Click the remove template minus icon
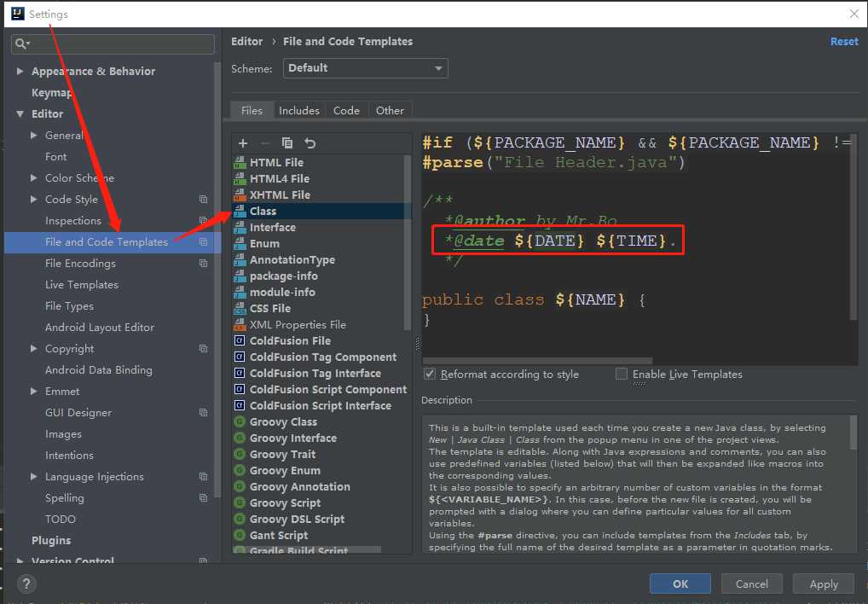 coord(264,143)
